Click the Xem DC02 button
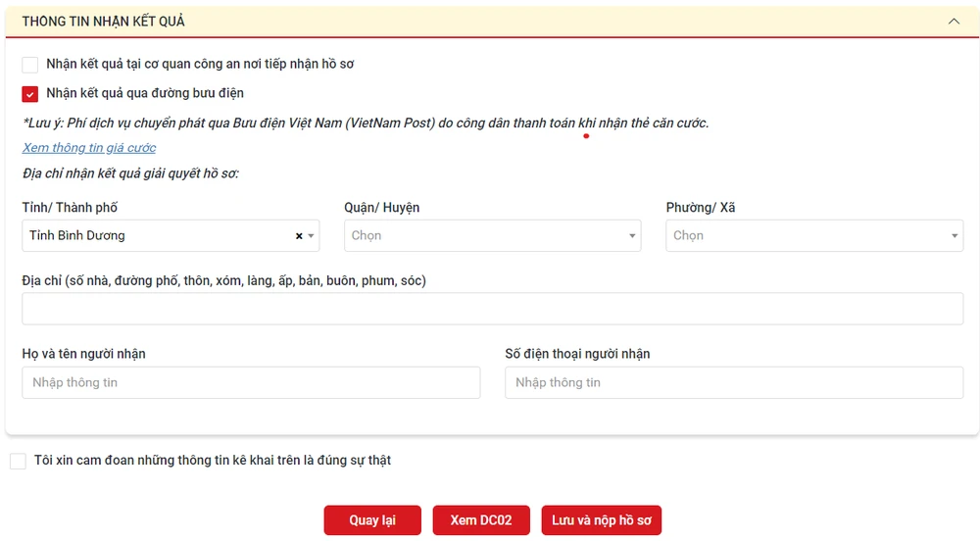 480,520
